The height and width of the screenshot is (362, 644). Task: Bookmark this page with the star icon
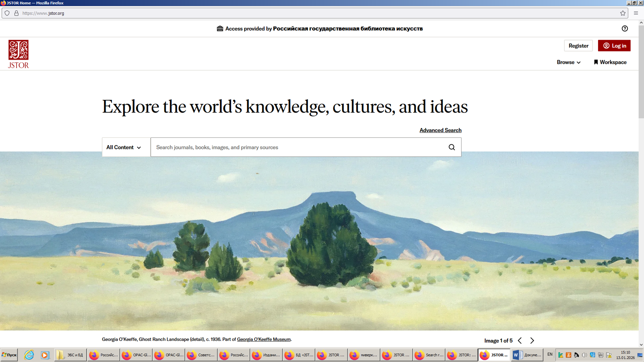[623, 13]
